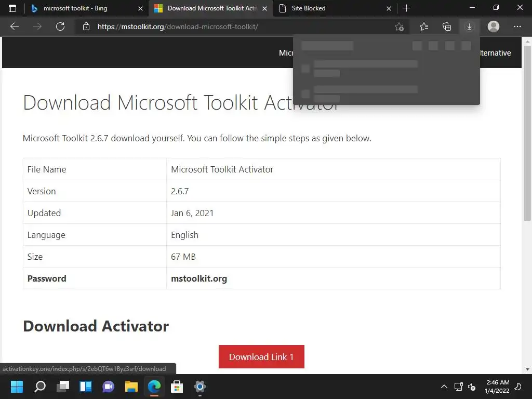Screen dimensions: 532x399
Task: Open Edge Settings and more menu
Action: 517,26
